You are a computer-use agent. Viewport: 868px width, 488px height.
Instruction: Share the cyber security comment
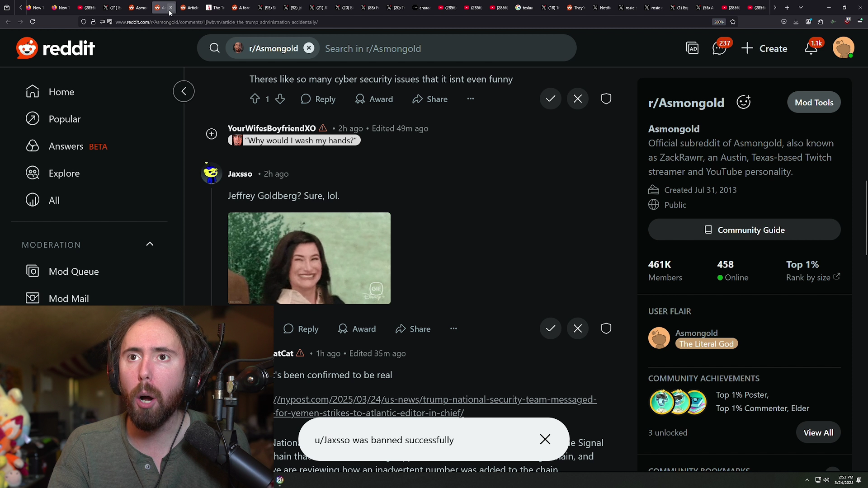[x=430, y=99]
